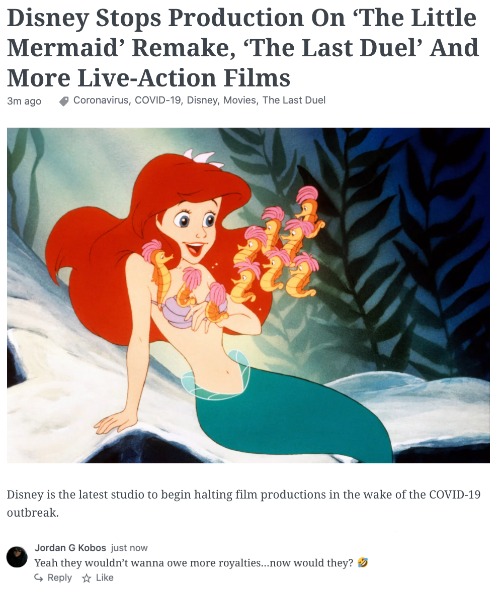
Task: Open the Movies tag
Action: pos(241,100)
